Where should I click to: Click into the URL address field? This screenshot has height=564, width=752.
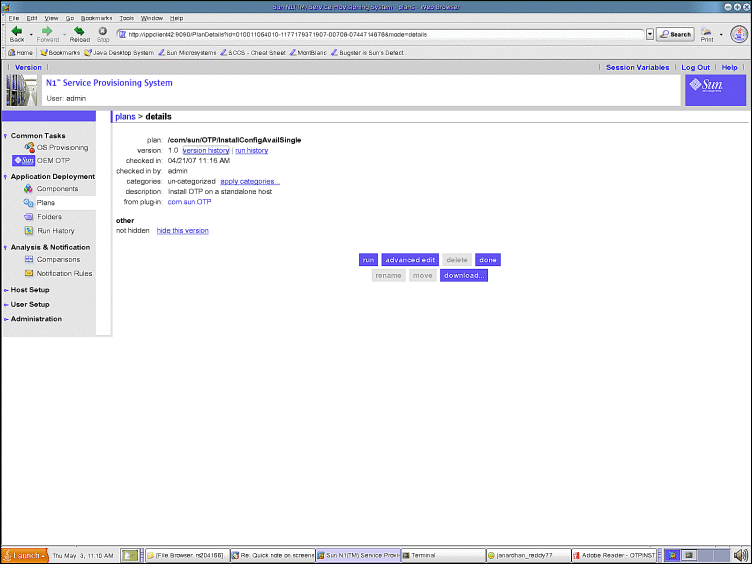(x=381, y=35)
